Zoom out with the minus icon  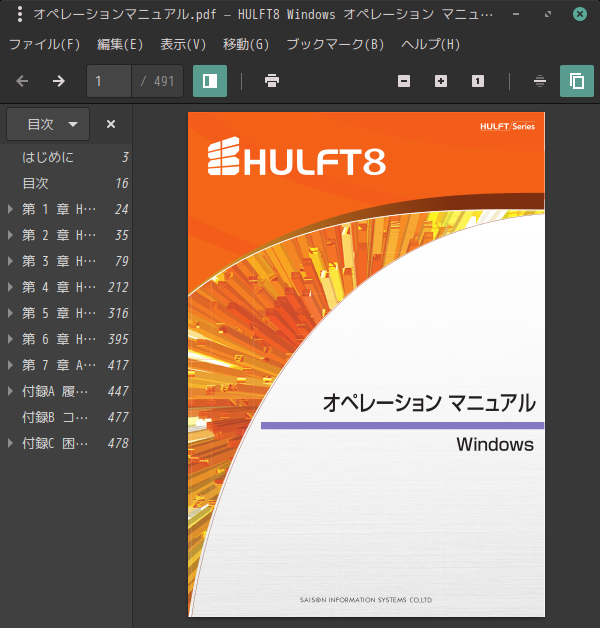click(x=404, y=81)
